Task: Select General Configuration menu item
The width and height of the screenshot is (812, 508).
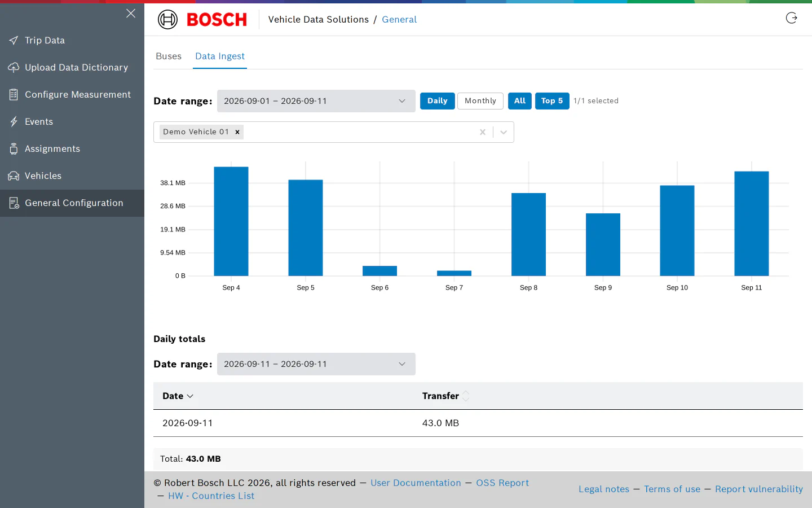Action: click(x=72, y=203)
